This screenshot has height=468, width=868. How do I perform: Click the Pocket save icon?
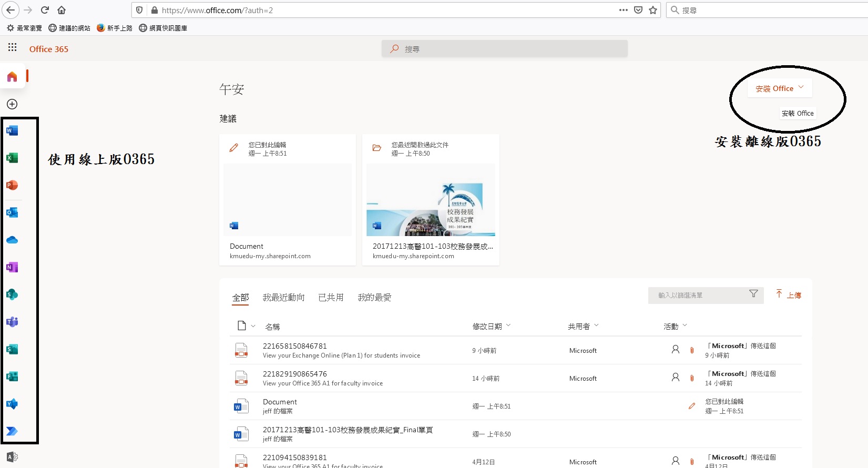(x=638, y=10)
